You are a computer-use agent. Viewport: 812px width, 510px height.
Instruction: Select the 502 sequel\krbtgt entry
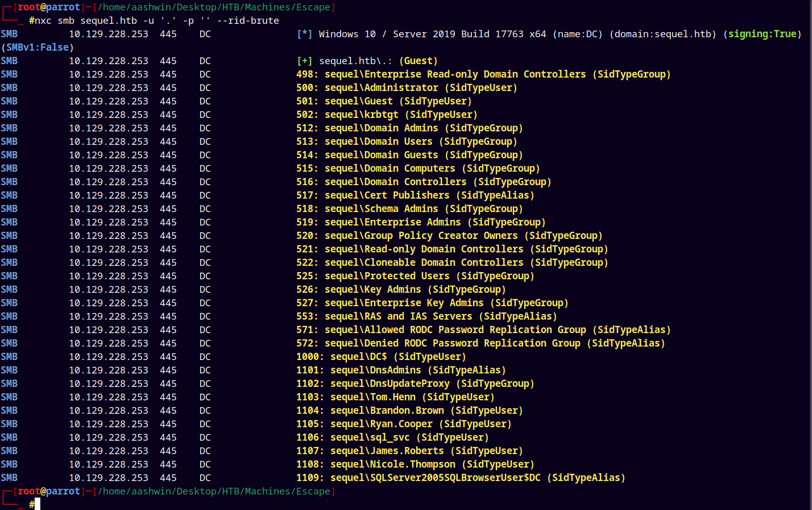tap(387, 115)
